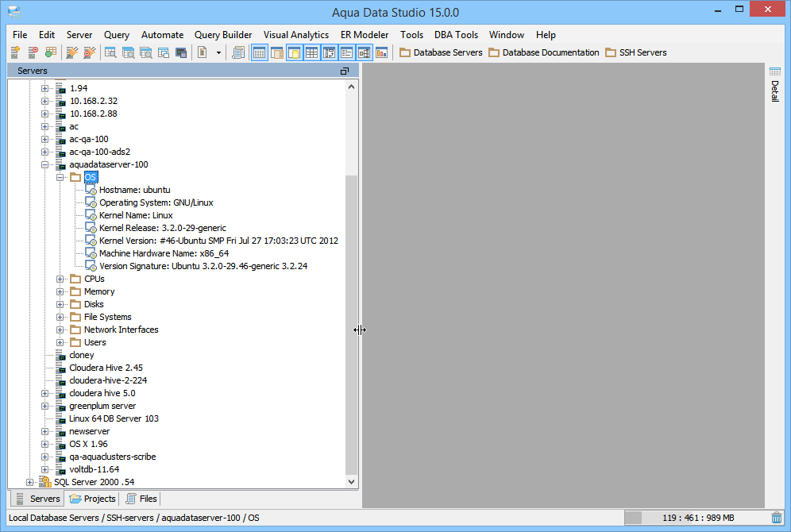Click the cloney server icon
Screen dimensions: 791x532
point(60,356)
